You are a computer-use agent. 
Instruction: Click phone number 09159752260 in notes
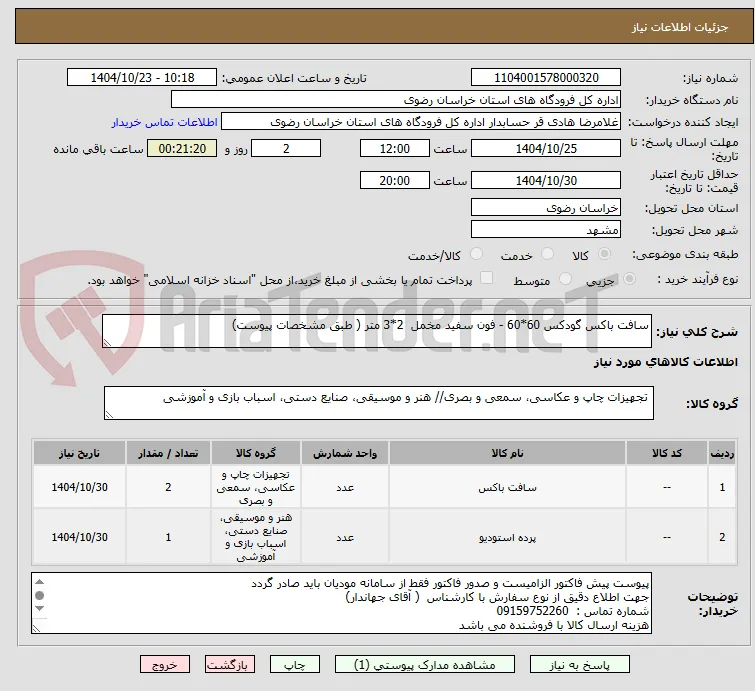coord(532,611)
